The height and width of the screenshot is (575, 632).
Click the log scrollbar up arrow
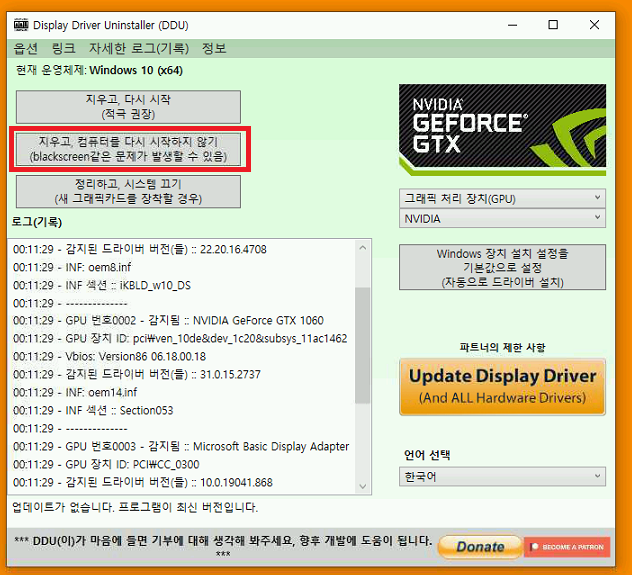coord(363,247)
